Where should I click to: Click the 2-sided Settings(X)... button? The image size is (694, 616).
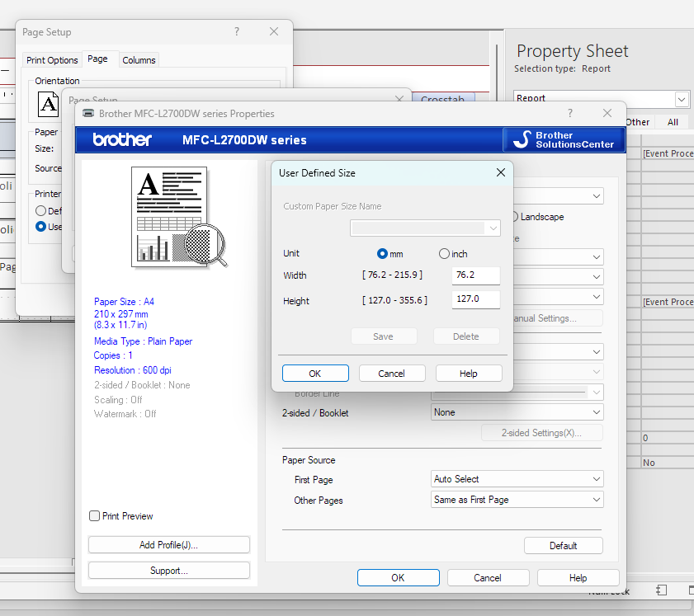tap(541, 433)
